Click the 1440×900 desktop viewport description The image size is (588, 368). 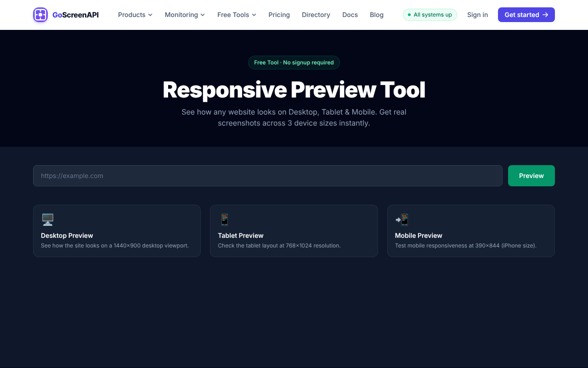(x=115, y=246)
